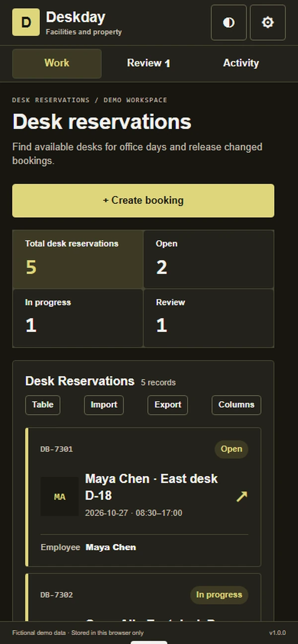Screen dimensions: 298x644
Task: Click the Import button
Action: 104,405
